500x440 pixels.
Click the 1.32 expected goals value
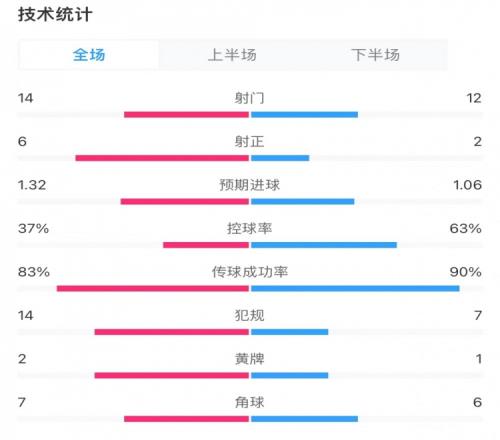32,185
